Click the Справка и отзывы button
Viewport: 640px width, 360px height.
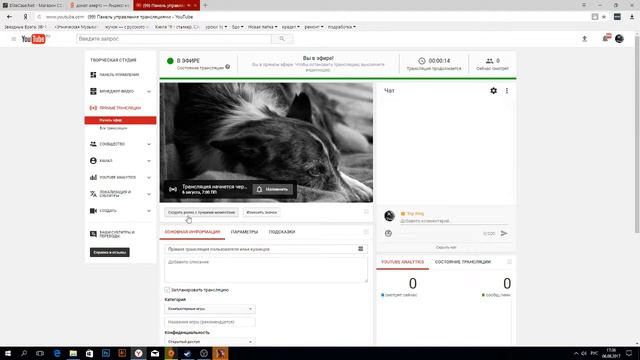pos(109,252)
